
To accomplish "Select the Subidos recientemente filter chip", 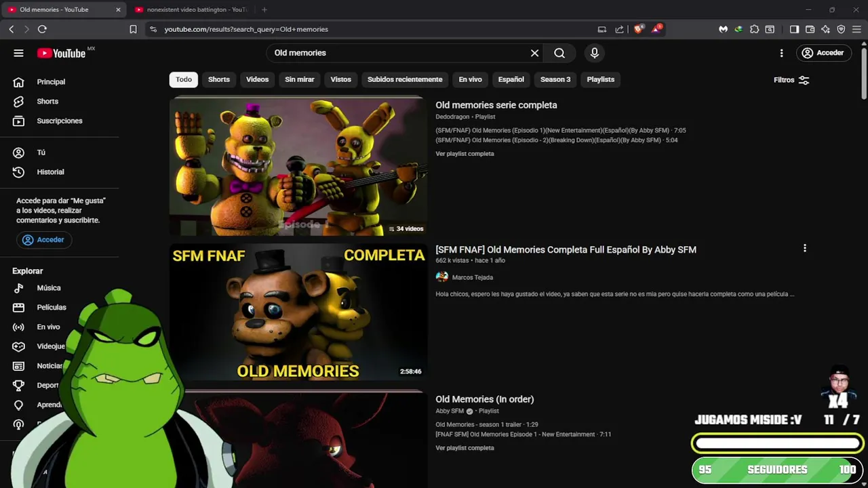I will (x=405, y=79).
